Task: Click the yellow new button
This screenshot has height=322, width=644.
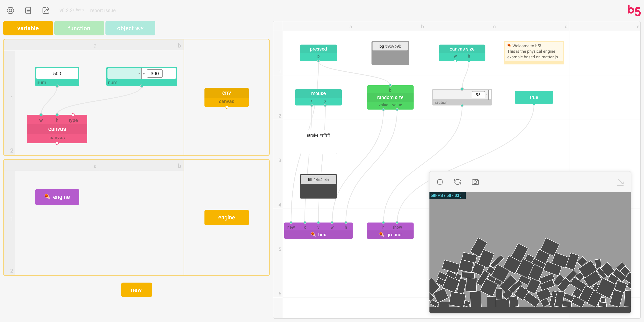Action: tap(136, 290)
